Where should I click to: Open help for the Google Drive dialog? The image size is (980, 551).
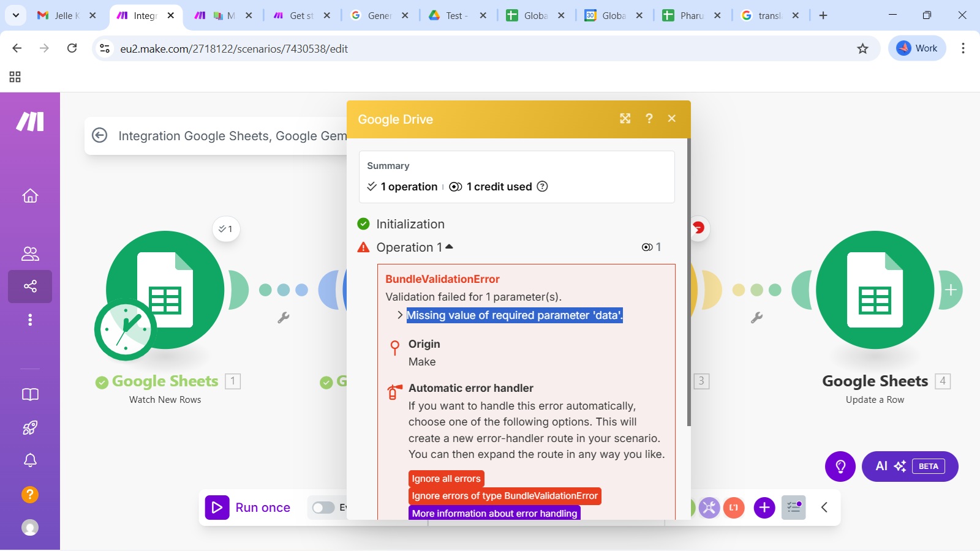point(649,119)
